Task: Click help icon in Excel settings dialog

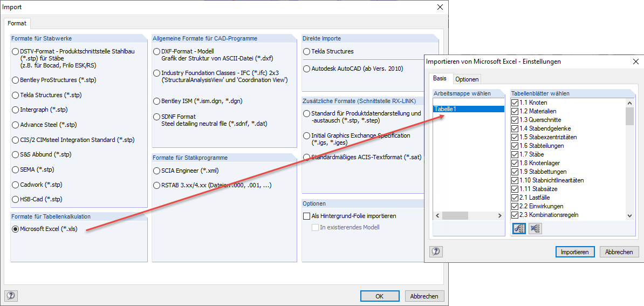Action: click(436, 251)
